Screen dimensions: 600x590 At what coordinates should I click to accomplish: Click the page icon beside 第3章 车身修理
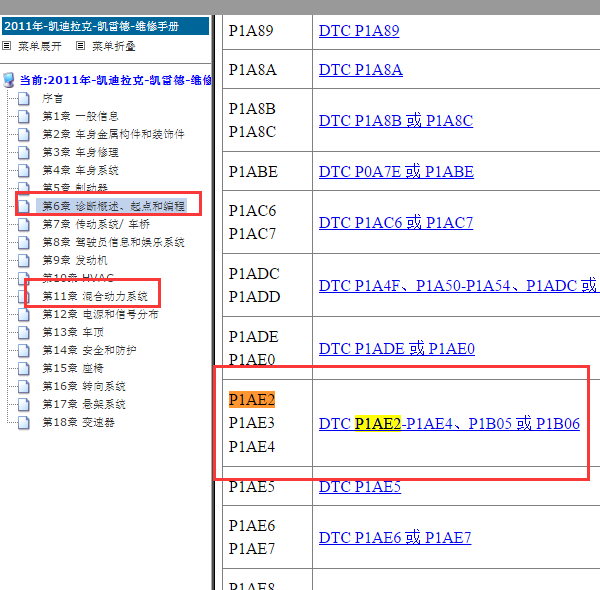click(24, 152)
